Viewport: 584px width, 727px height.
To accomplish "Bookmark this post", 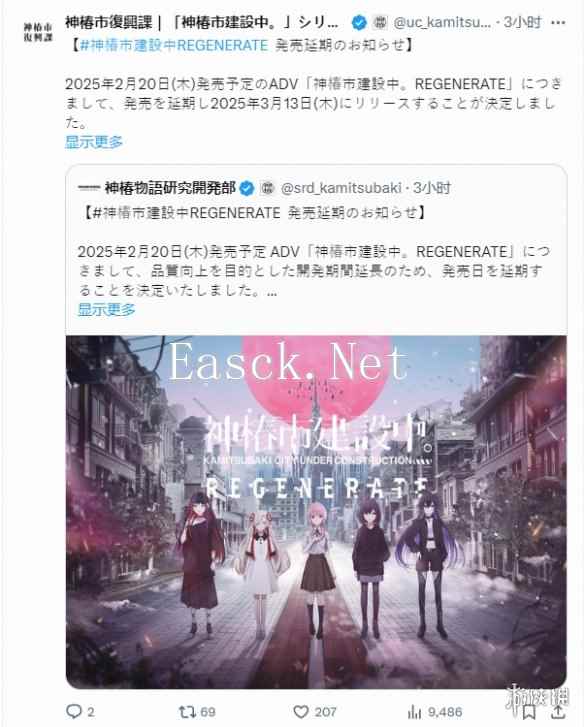I will (530, 712).
